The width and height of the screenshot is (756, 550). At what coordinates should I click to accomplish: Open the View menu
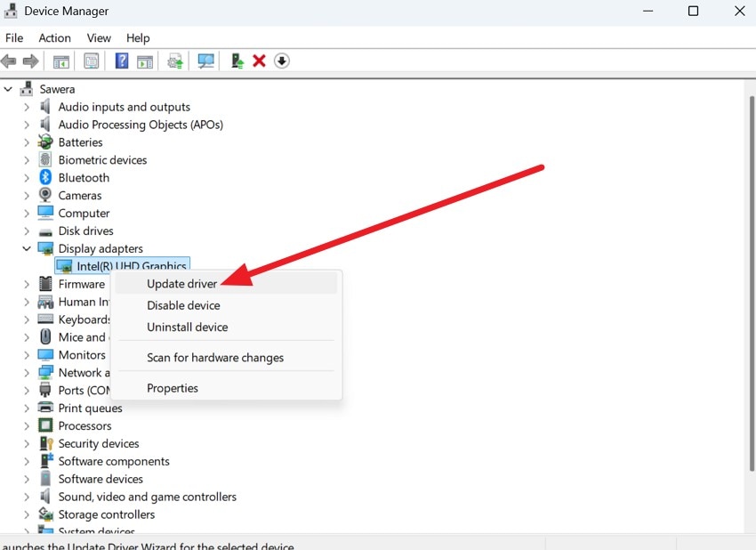pos(99,37)
